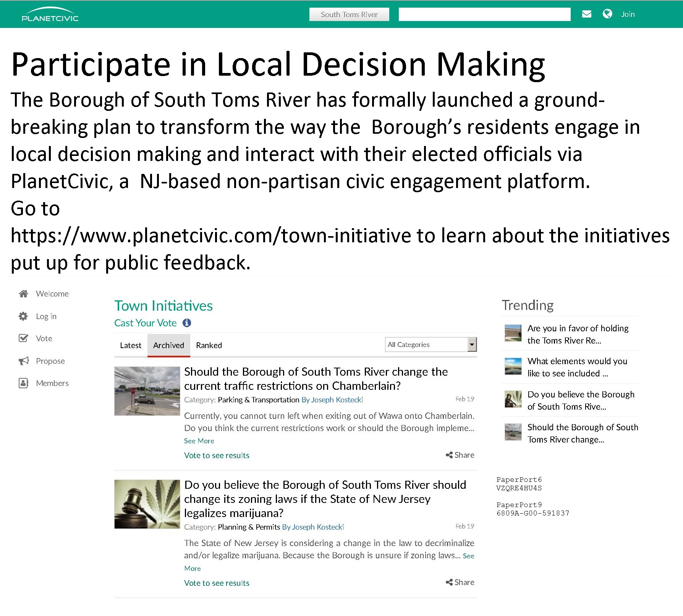
Task: Open the mail envelope icon
Action: 586,14
